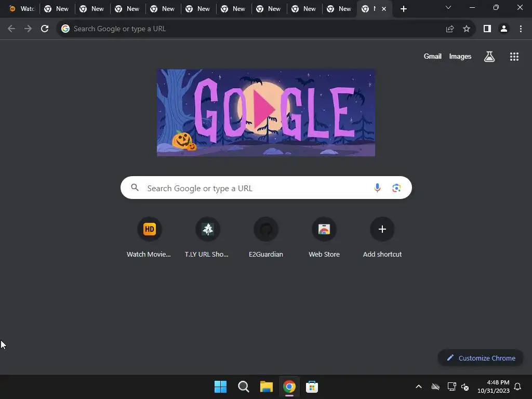Open the Chrome three-dot menu

(521, 29)
